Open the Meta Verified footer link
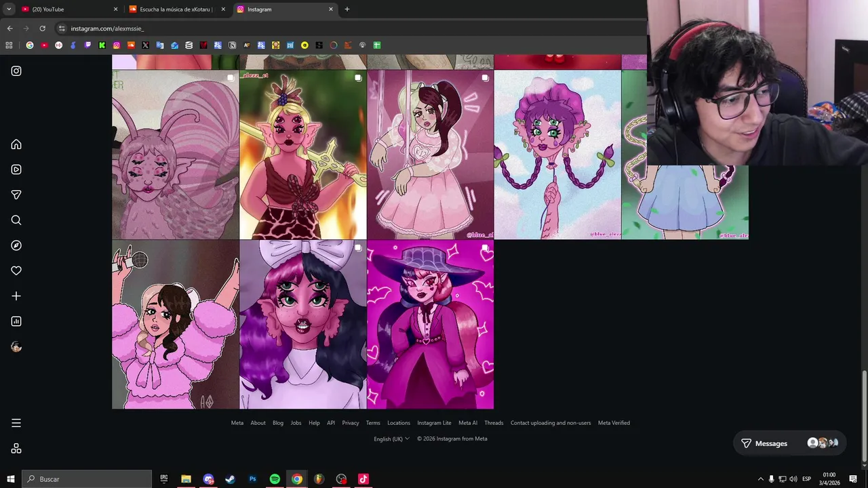The width and height of the screenshot is (868, 488). pos(614,423)
